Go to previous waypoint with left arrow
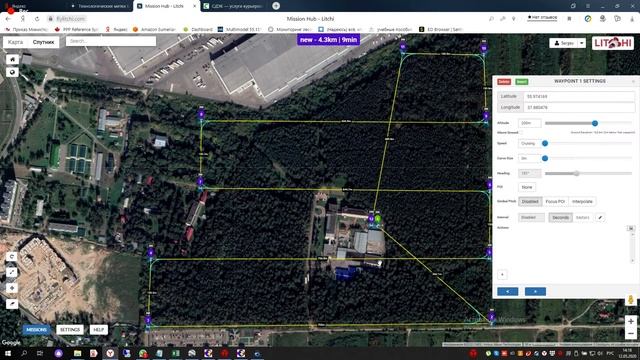640x360 pixels. tap(508, 291)
